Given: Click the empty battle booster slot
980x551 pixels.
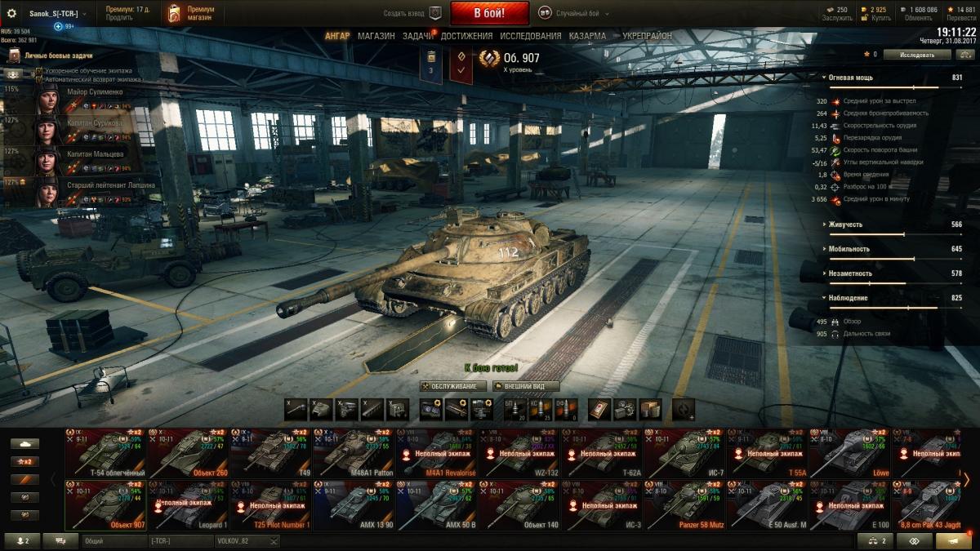Looking at the screenshot, I should pos(683,408).
